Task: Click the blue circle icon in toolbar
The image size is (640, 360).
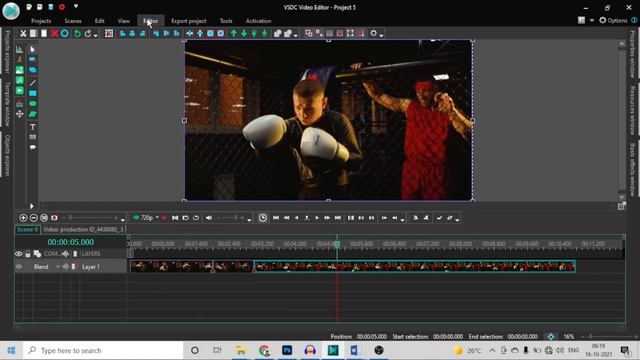Action: 64,33
